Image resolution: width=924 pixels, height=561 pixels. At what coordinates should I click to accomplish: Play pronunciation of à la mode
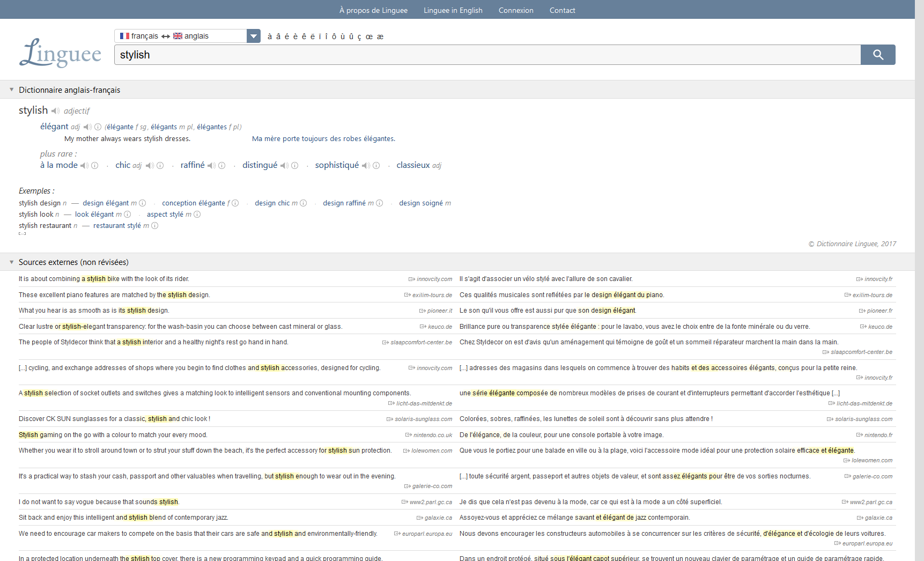tap(84, 166)
